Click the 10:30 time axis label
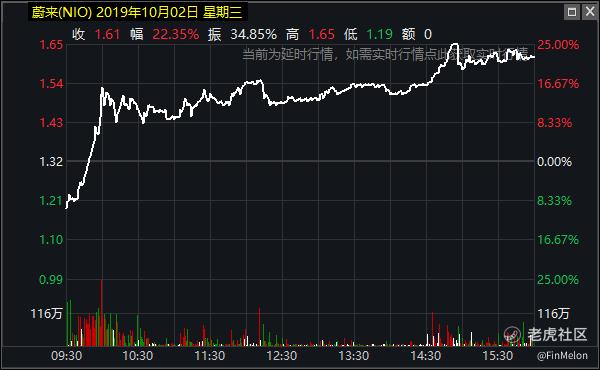Viewport: 600px width, 370px height. (x=138, y=356)
